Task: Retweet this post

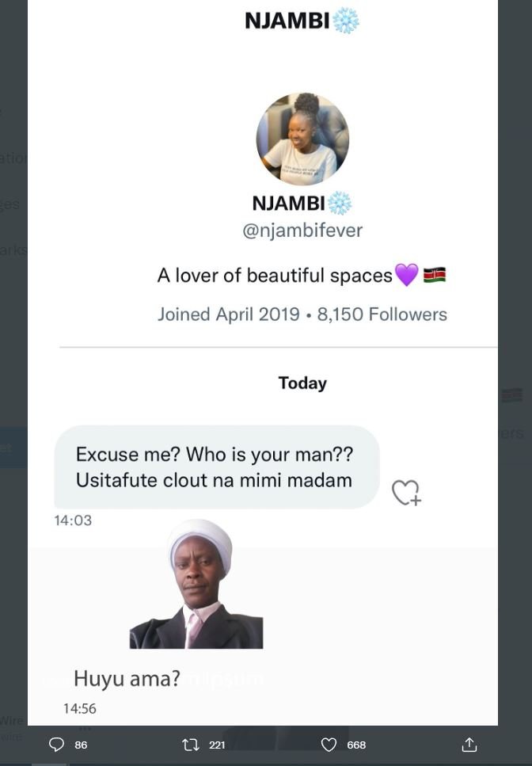Action: click(190, 745)
